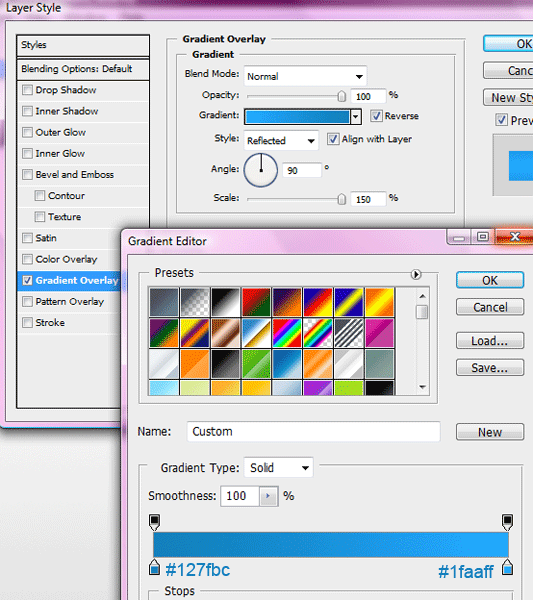
Task: Choose the black to white gradient preset
Action: click(225, 302)
